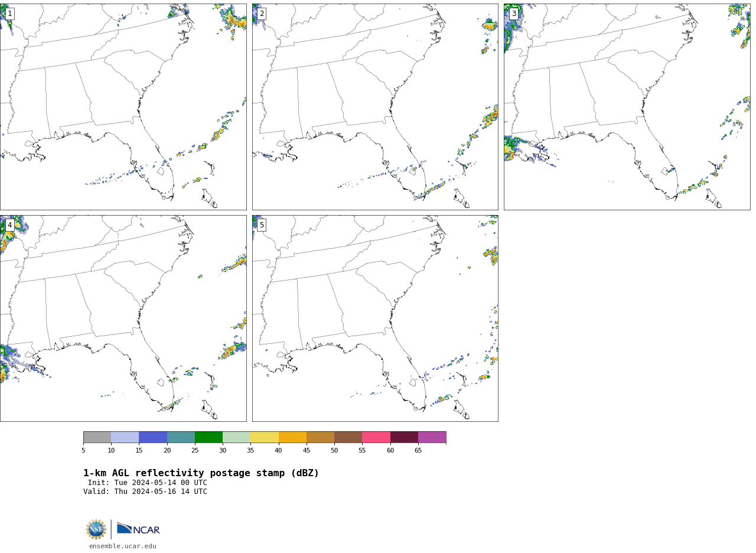Click the maroon 60-65 dBZ swatch
The height and width of the screenshot is (553, 756).
(404, 437)
